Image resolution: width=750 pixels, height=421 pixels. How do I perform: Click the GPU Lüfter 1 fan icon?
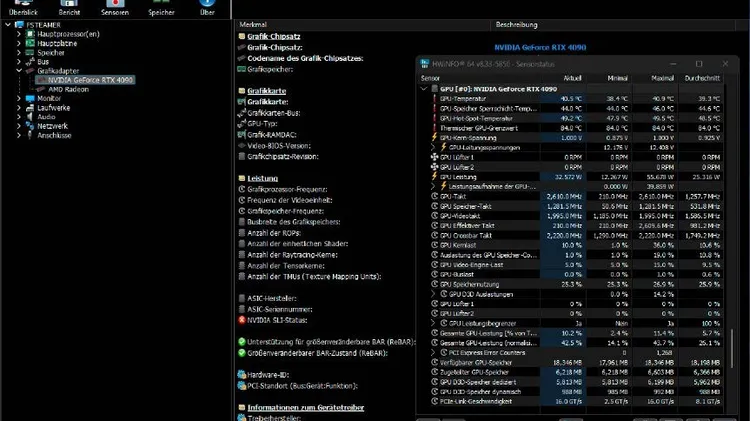[x=433, y=157]
